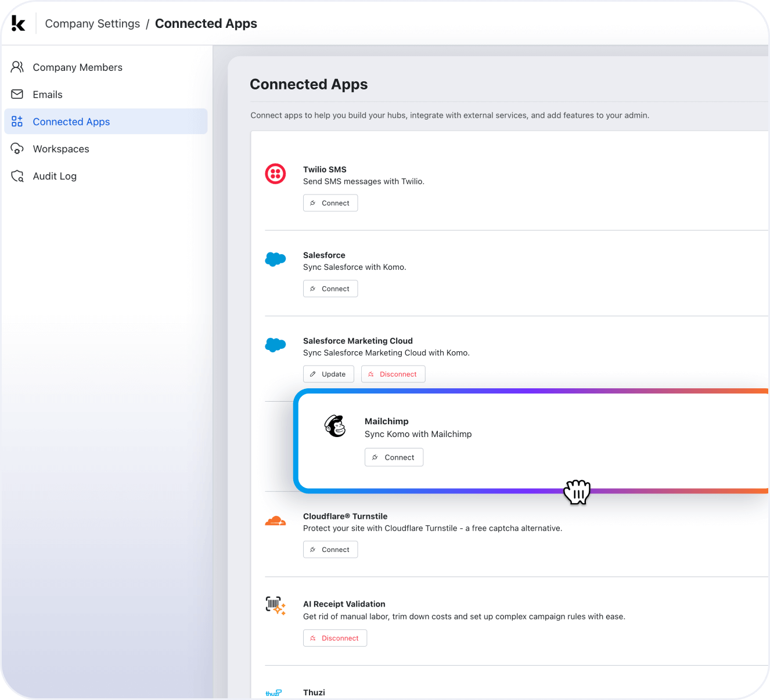Image resolution: width=770 pixels, height=700 pixels.
Task: Click the Thuzi app title
Action: [314, 692]
